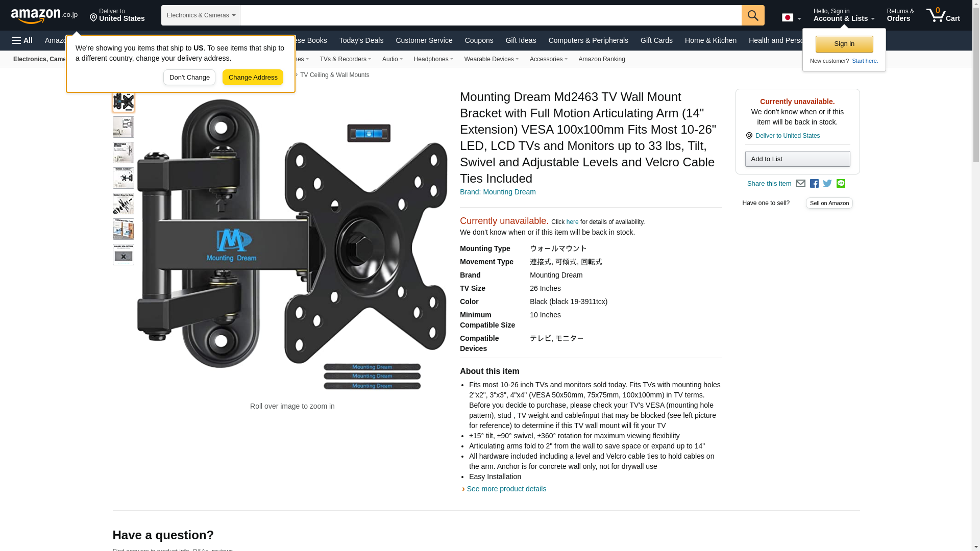Open the All hamburger menu

22,40
